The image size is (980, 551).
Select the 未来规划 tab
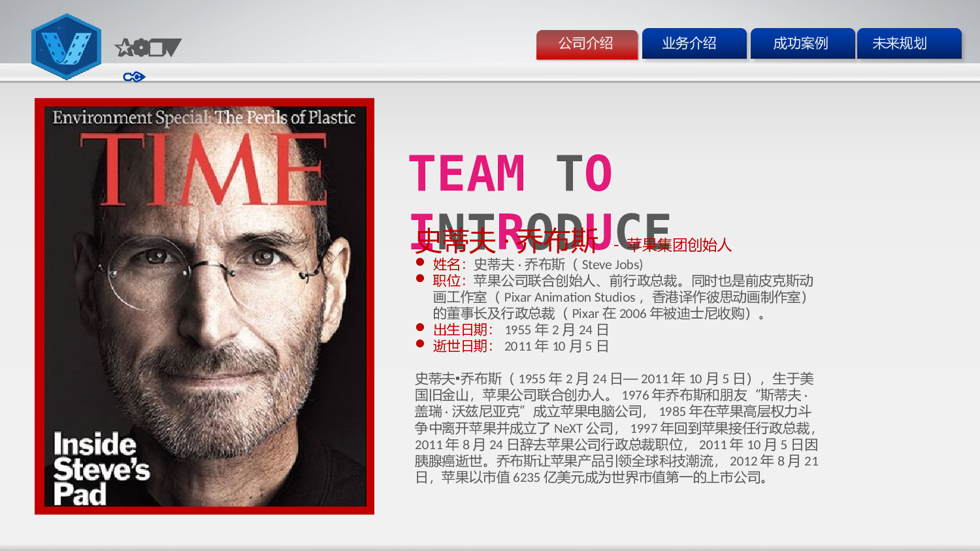909,44
